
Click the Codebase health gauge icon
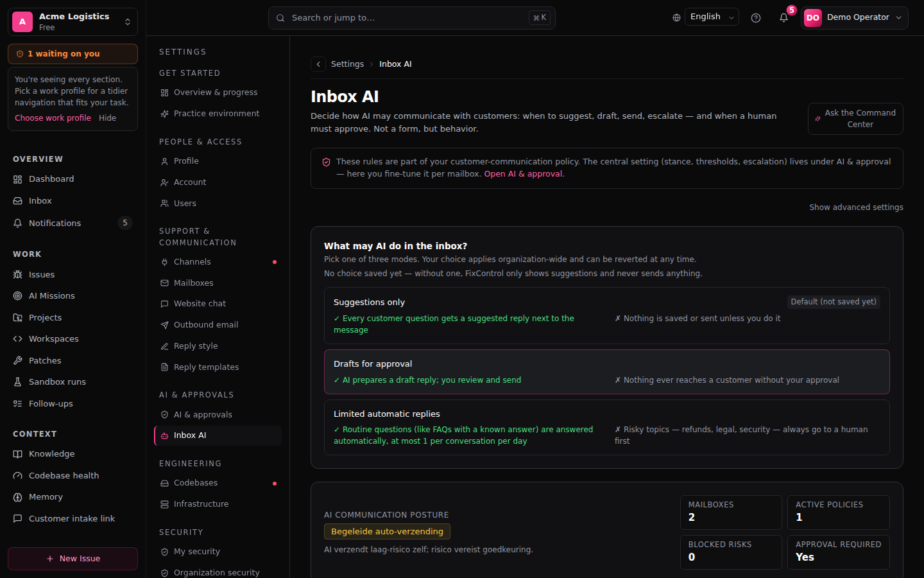(x=18, y=476)
